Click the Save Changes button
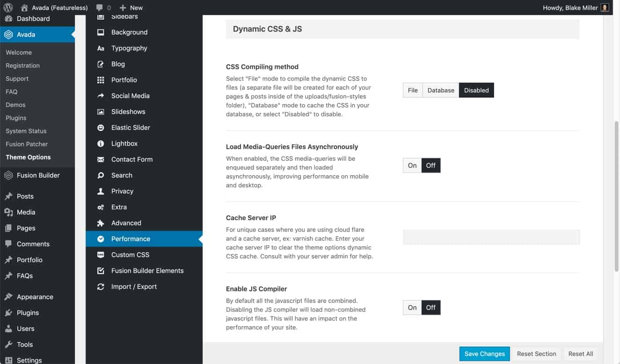 coord(485,354)
